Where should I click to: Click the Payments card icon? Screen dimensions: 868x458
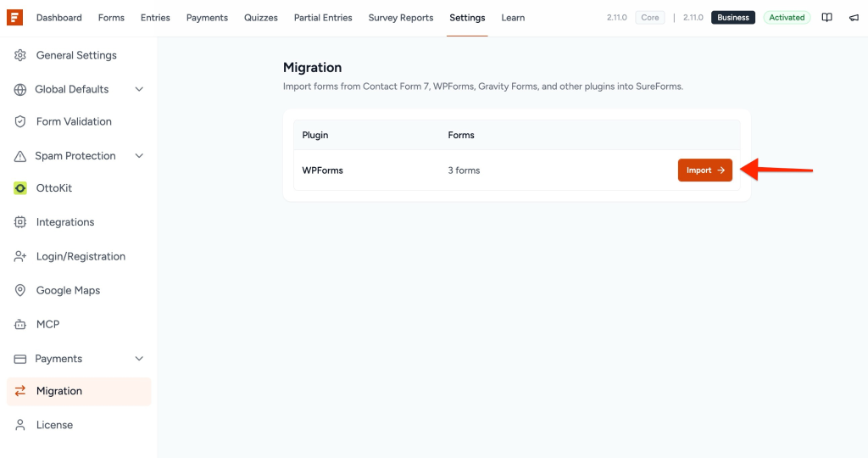(20, 359)
